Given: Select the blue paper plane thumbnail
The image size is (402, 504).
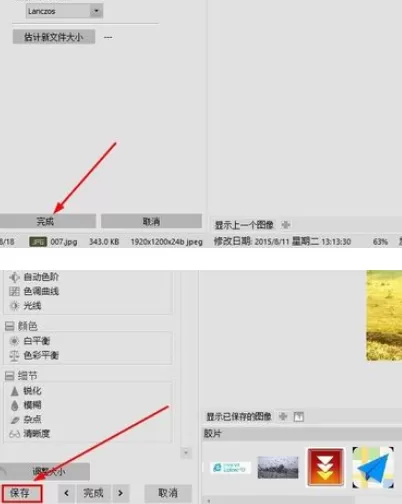Looking at the screenshot, I should (x=373, y=467).
